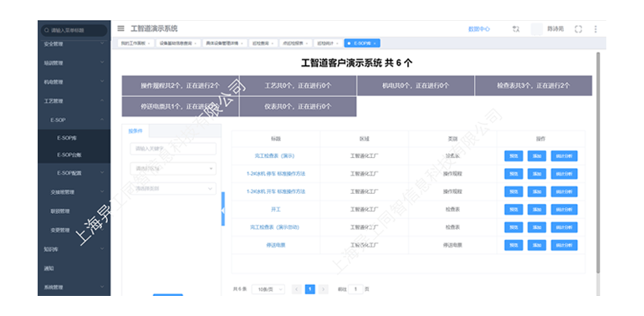Close the E-SOP库 tab
Image resolution: width=644 pixels, height=316 pixels.
pos(375,43)
